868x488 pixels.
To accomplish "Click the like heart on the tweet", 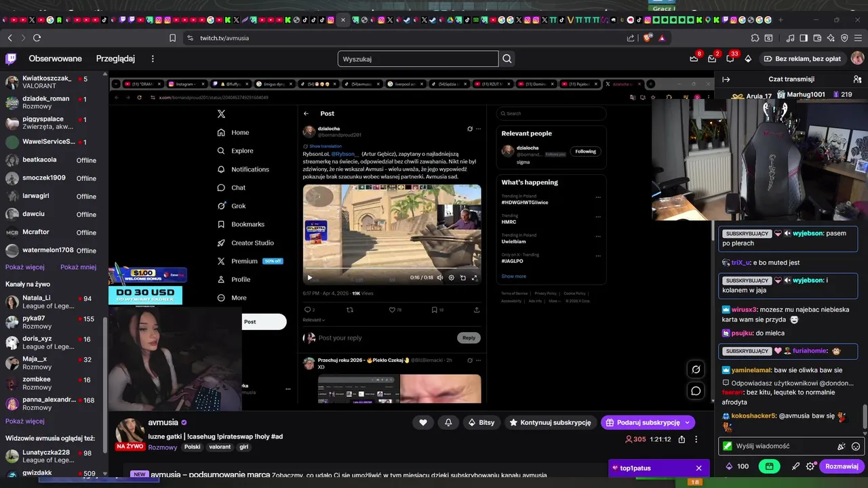I will pos(391,310).
